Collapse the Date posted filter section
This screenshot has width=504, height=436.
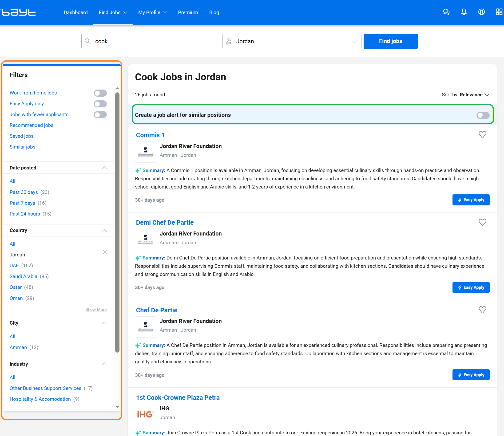104,168
